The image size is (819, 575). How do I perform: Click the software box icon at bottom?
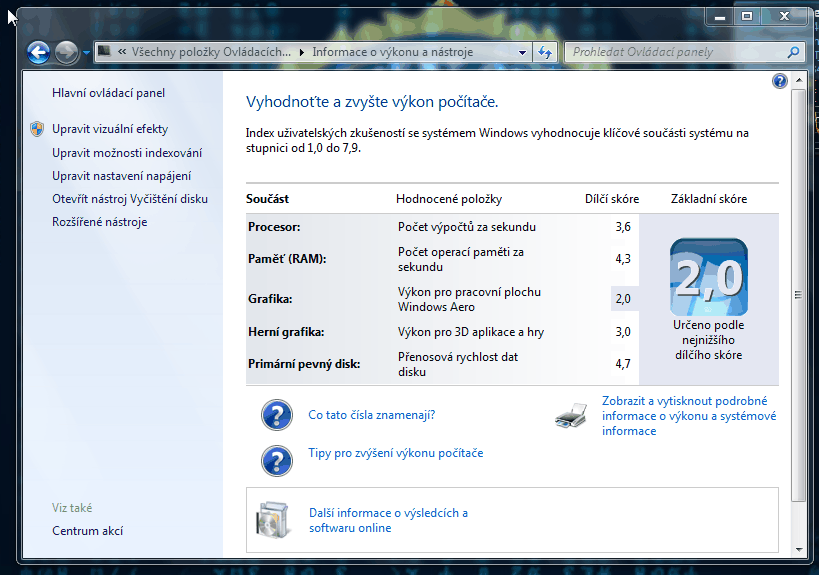[273, 520]
